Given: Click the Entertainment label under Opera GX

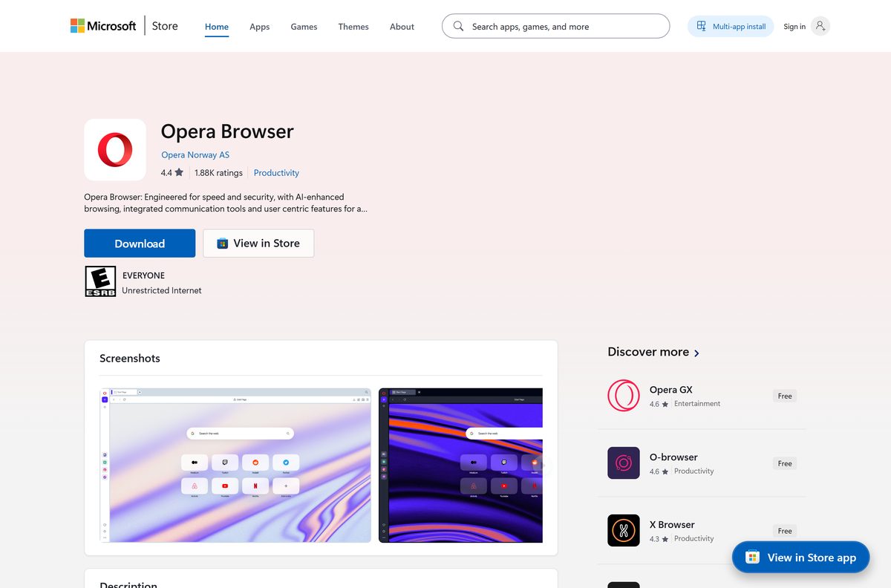Looking at the screenshot, I should pos(697,404).
